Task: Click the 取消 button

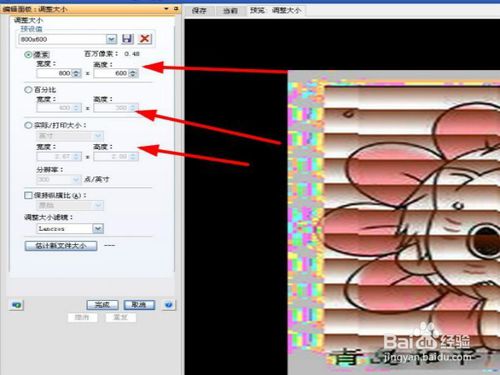Action: [139, 305]
